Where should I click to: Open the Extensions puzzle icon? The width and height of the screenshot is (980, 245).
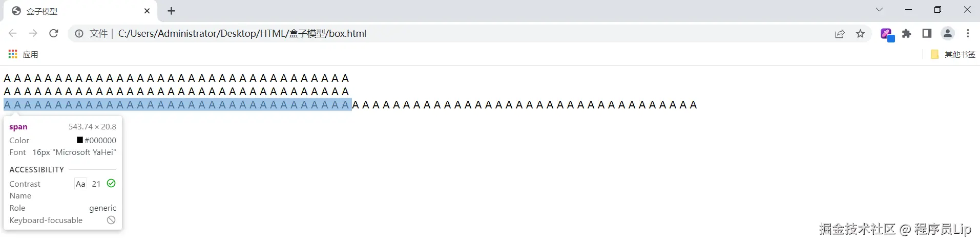click(x=907, y=33)
